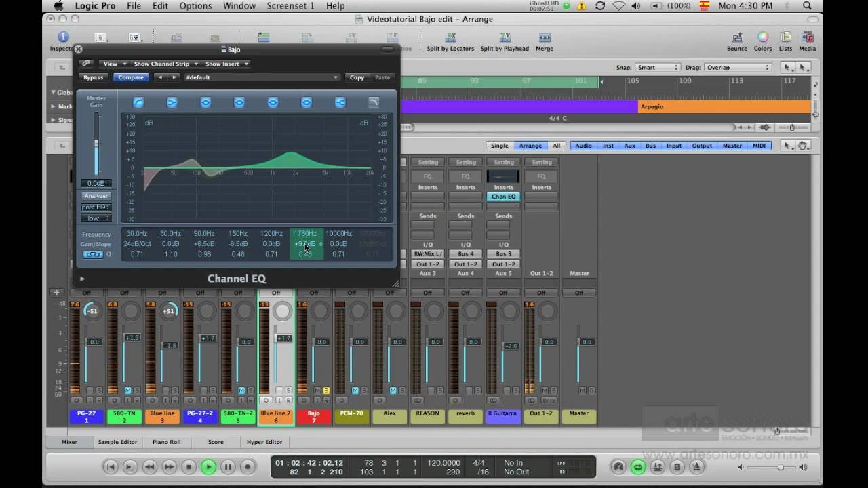The height and width of the screenshot is (488, 868).
Task: Click the link icon in Bajo window
Action: [x=86, y=64]
